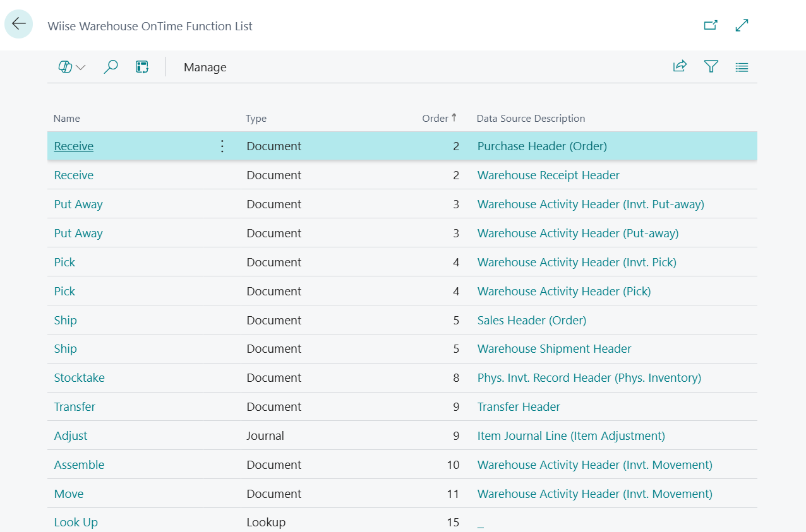The height and width of the screenshot is (532, 806).
Task: Open row options for the selected Receive line
Action: click(222, 146)
